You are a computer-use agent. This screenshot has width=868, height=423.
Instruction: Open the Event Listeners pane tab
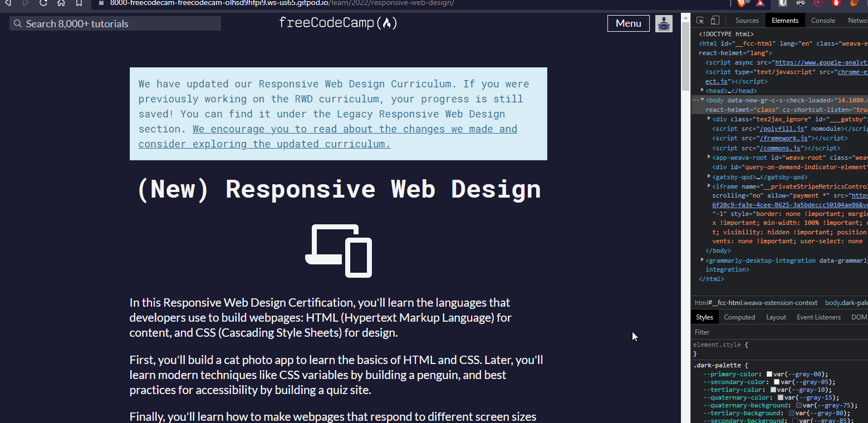click(x=818, y=317)
